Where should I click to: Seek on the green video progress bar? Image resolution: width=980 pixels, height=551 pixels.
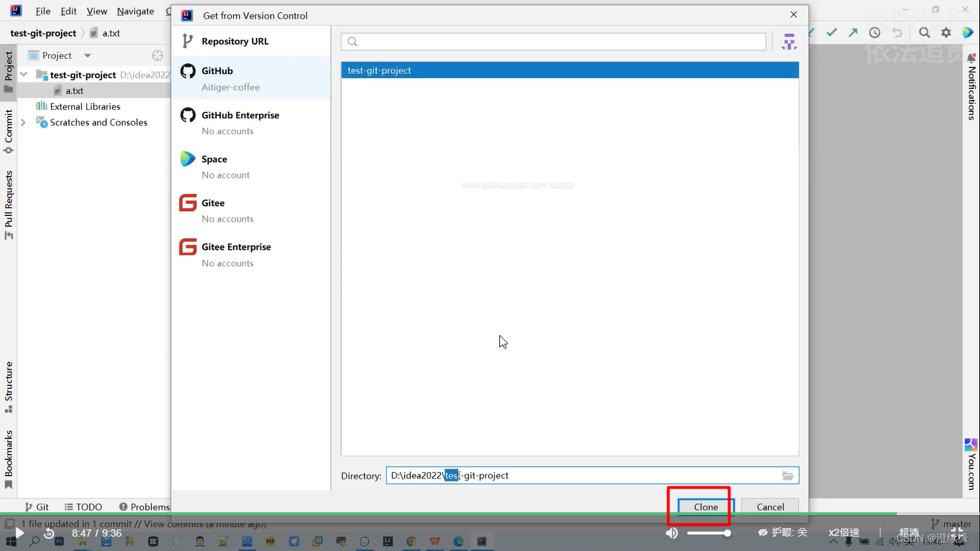(x=490, y=514)
